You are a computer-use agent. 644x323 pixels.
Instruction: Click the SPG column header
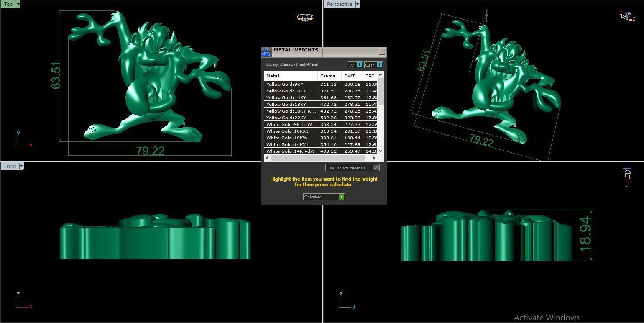[370, 76]
